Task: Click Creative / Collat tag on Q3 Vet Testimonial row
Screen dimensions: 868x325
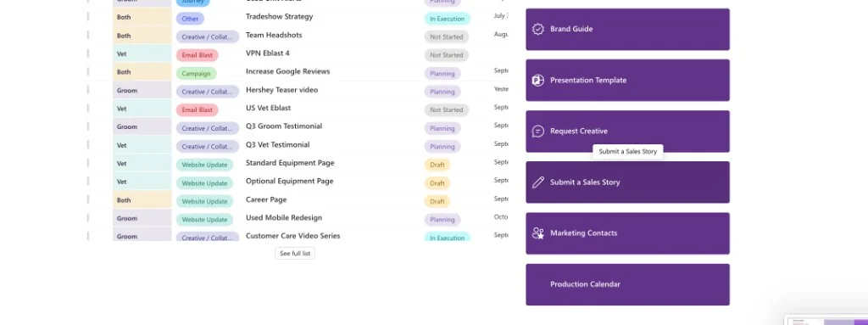Action: pyautogui.click(x=208, y=147)
